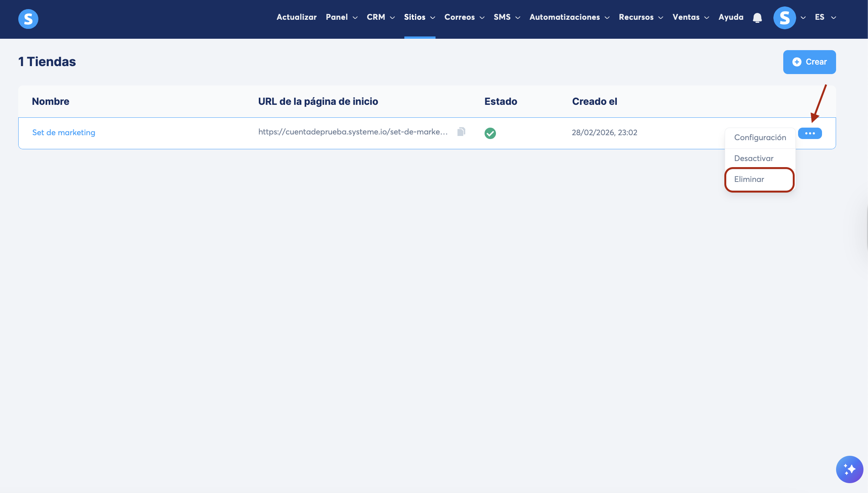Click the store homepage URL text
Screen dimensions: 868x493
[353, 132]
